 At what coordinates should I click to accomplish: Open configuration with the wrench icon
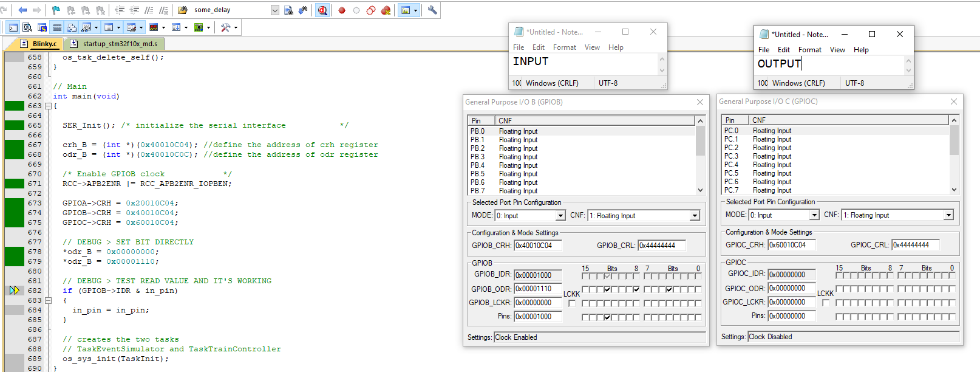[x=432, y=10]
